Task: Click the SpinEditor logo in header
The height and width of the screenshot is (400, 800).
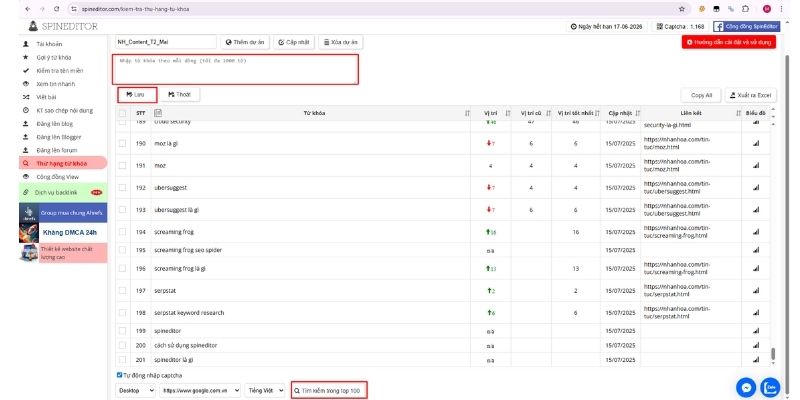Action: 63,26
